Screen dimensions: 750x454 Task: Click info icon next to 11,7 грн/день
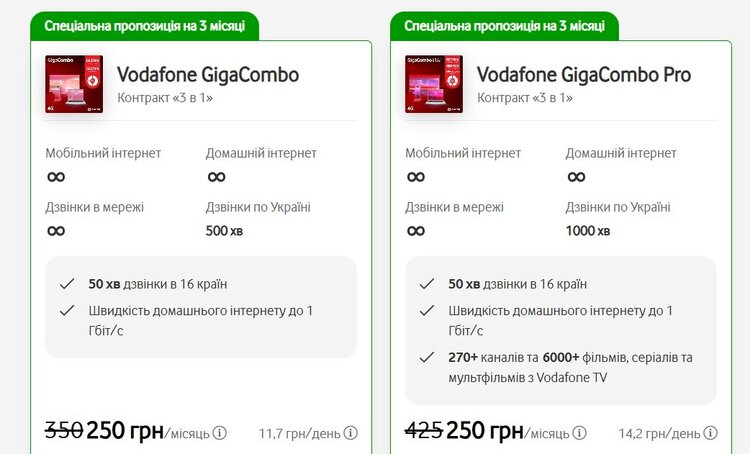[x=351, y=433]
